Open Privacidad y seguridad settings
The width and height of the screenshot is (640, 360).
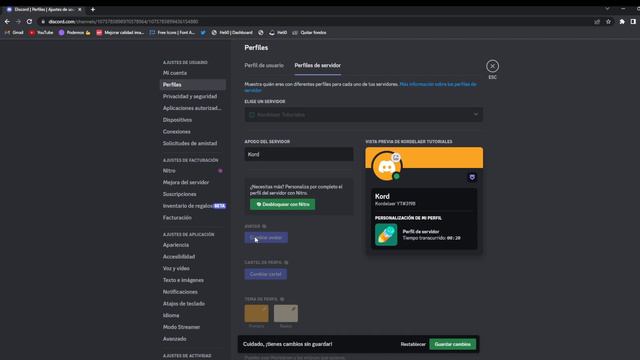(x=193, y=96)
